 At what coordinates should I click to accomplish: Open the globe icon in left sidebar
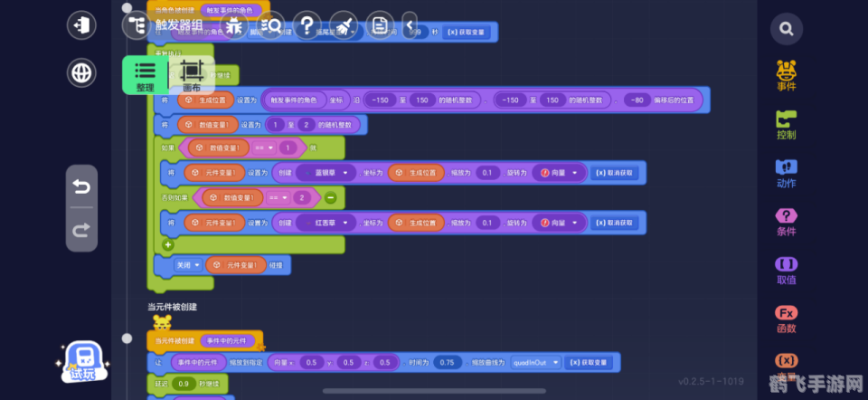[82, 72]
